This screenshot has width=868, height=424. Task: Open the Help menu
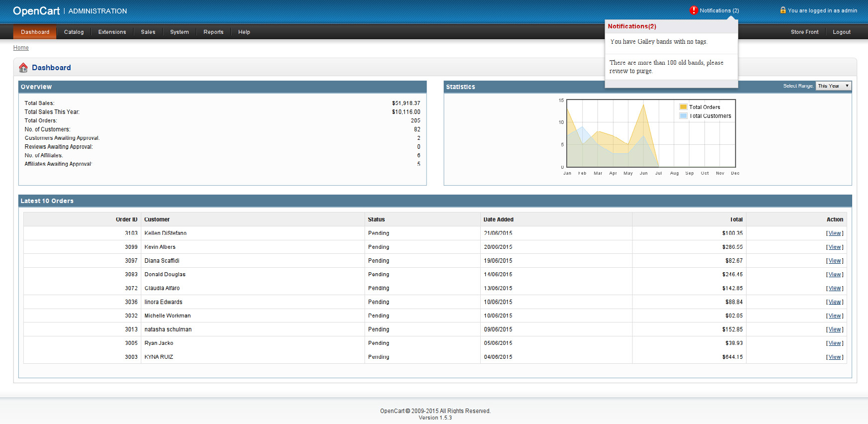[244, 32]
